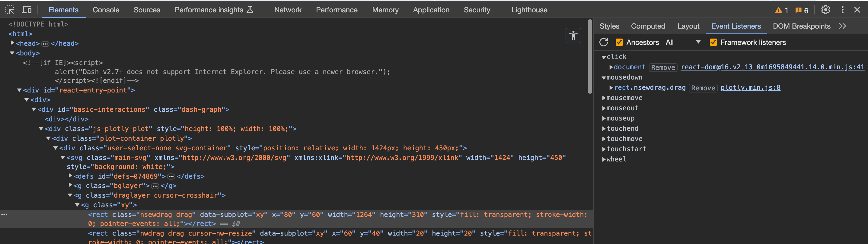
Task: Collapse the basic-interactions div node
Action: 34,110
